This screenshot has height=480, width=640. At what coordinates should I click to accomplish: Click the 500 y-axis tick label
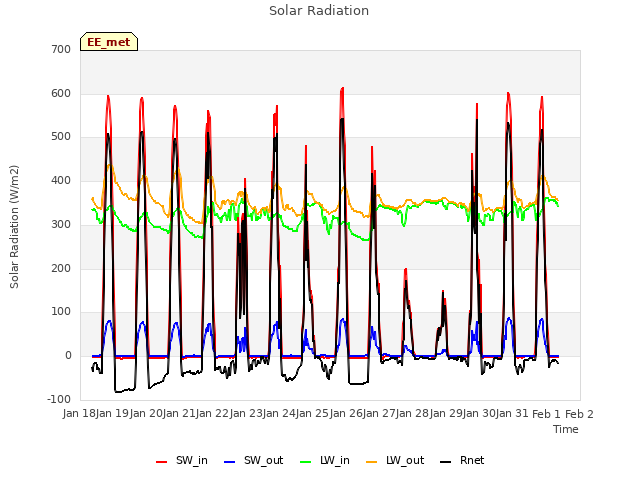61,137
